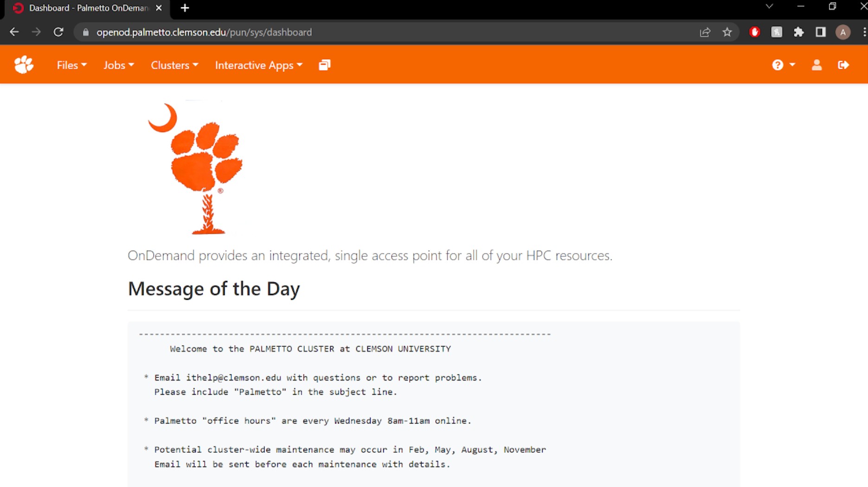Open the Interactive Apps menu

pos(258,65)
